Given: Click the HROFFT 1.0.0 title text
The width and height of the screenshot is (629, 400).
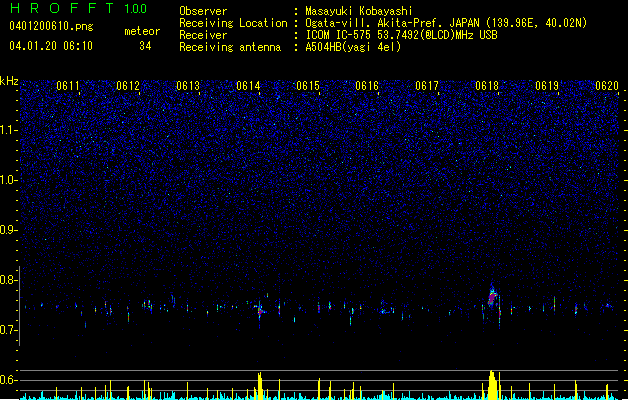Looking at the screenshot, I should 79,8.
